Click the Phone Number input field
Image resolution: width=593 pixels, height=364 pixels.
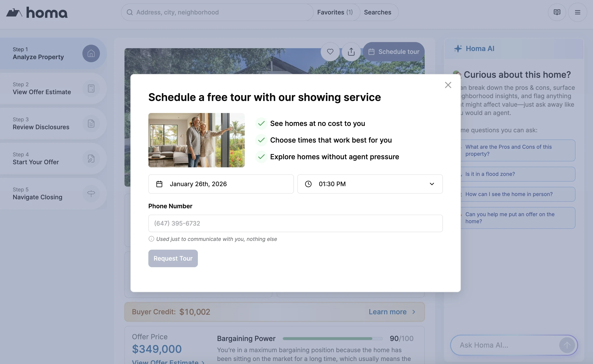tap(295, 223)
